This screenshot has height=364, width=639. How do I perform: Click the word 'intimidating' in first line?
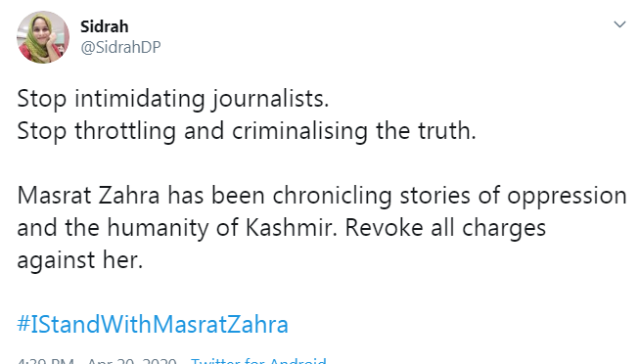[139, 99]
